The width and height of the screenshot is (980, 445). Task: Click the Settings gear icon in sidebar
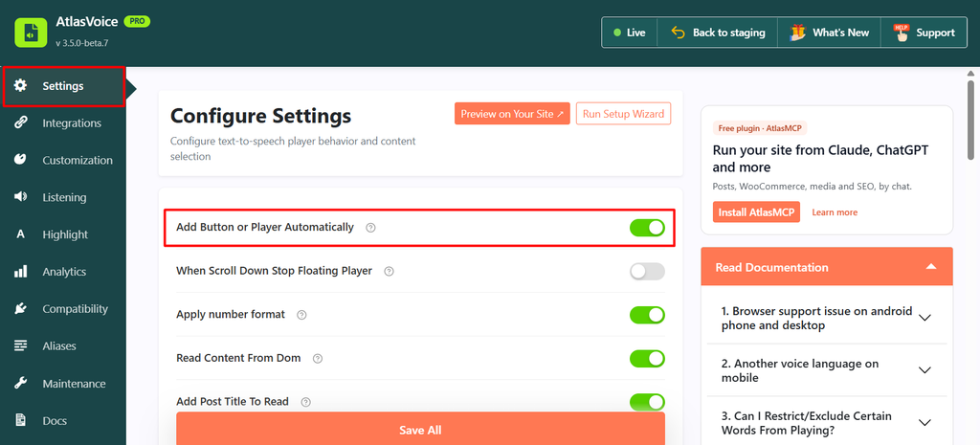(21, 85)
